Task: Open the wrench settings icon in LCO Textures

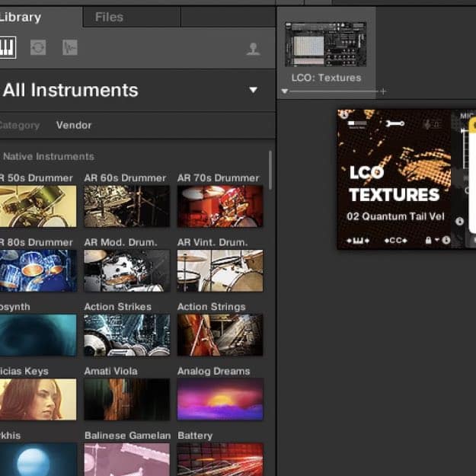Action: (395, 123)
